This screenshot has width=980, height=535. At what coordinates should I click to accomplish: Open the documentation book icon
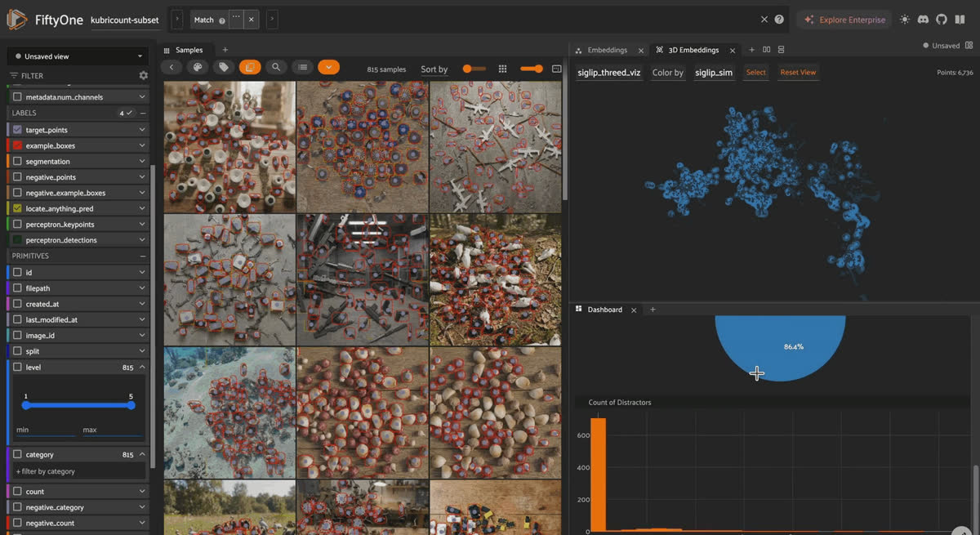coord(960,20)
